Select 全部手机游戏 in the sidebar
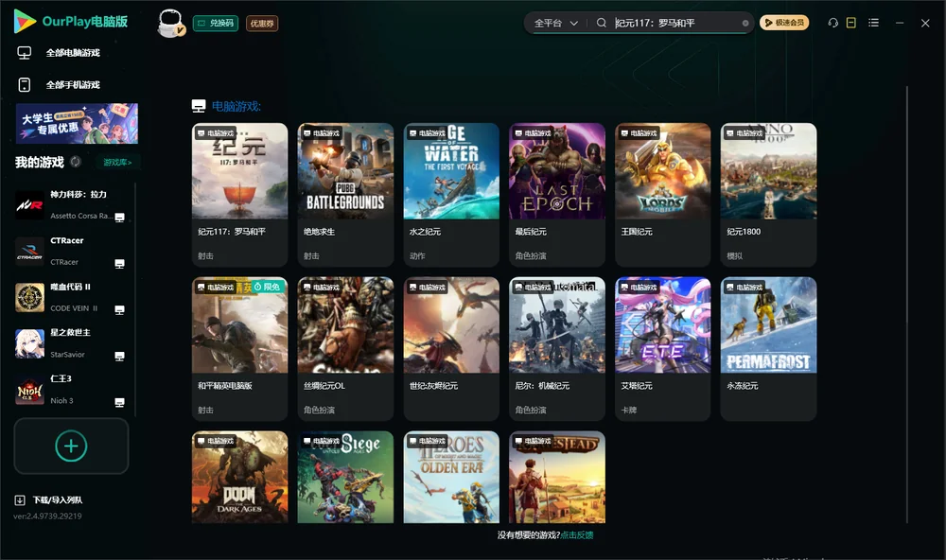The image size is (946, 560). pyautogui.click(x=73, y=84)
